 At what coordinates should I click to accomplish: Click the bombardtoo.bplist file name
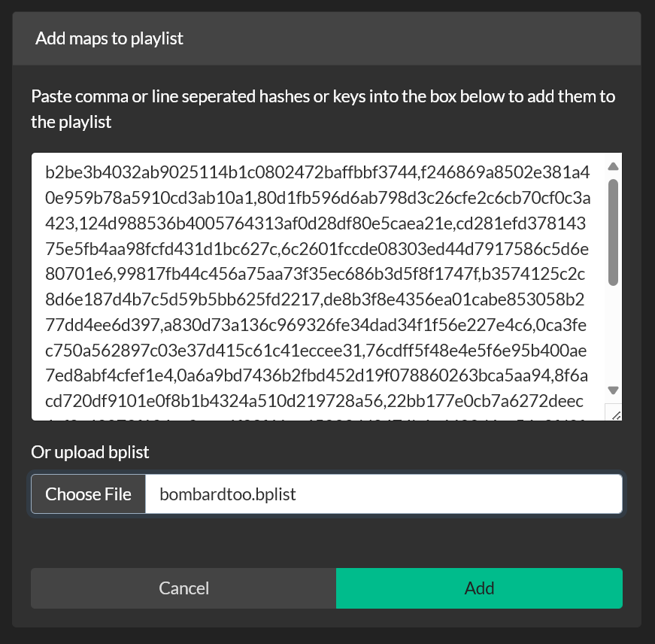229,494
